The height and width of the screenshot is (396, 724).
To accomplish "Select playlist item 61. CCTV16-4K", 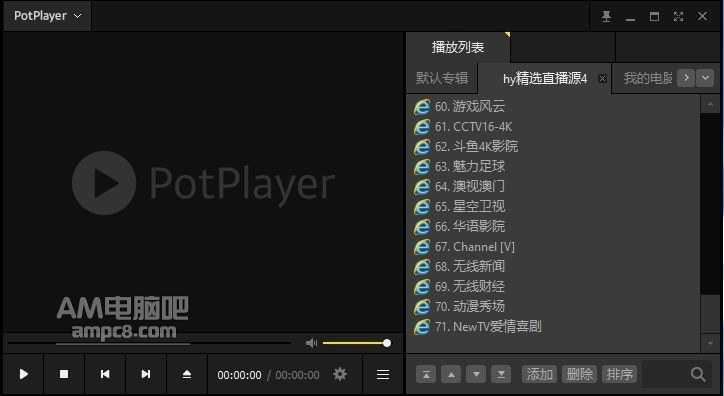I will [x=553, y=126].
